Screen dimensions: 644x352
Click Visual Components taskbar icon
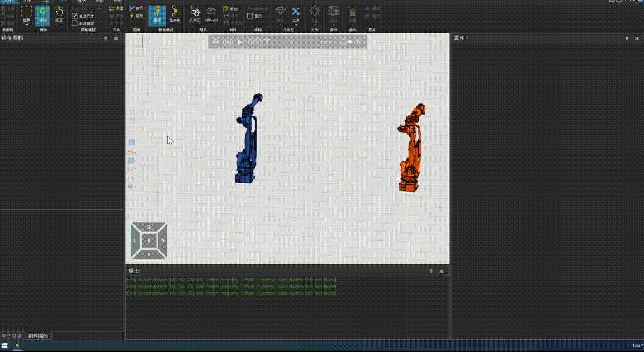click(17, 346)
